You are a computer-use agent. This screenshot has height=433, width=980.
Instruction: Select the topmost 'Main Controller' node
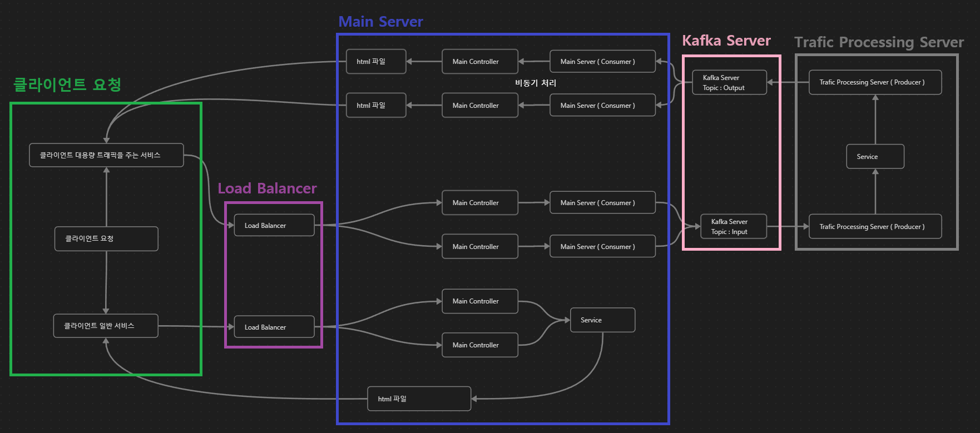pos(480,61)
